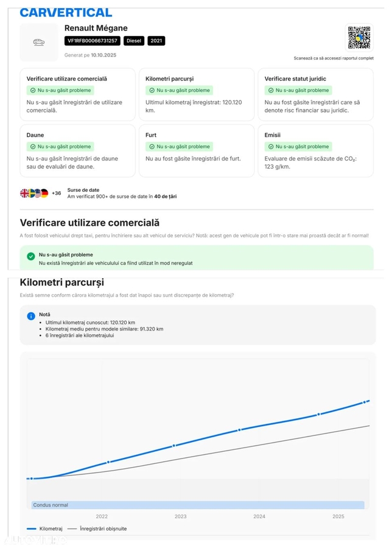Click the check icon in the Emisii card
Image resolution: width=392 pixels, height=548 pixels.
tap(270, 147)
